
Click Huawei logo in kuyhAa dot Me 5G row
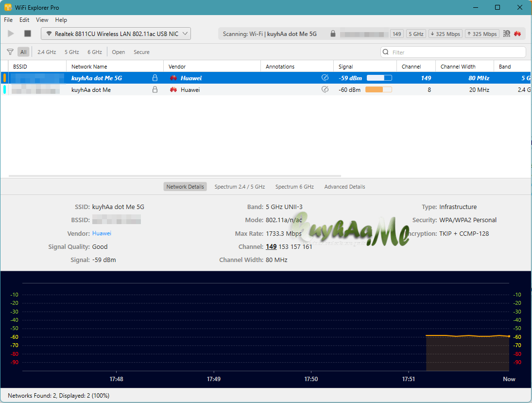173,78
